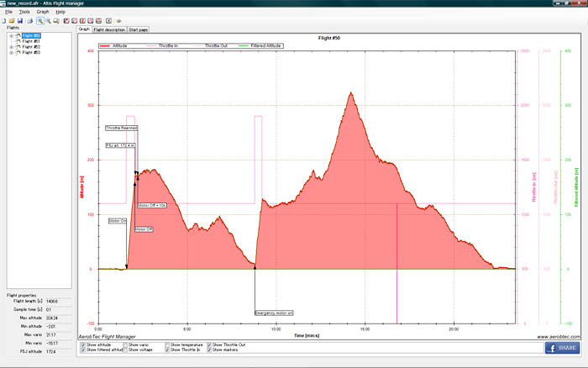
Task: Click the Sample time value 0.1
Action: point(49,310)
